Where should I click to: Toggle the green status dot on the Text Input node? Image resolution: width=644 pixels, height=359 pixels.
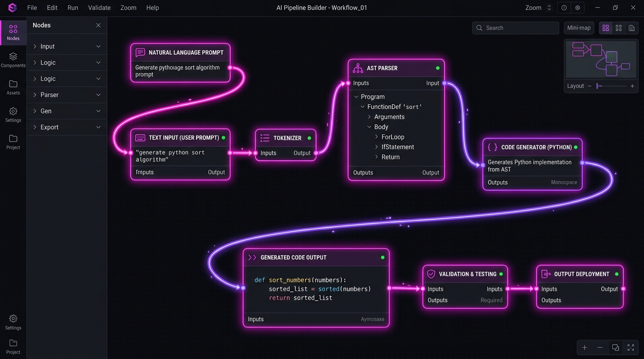(223, 138)
